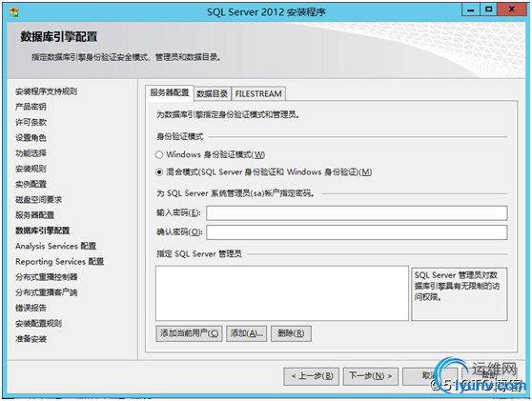Select 安装程序支持规则 step in sidebar
Screen dimensions: 532x401
tap(46, 91)
